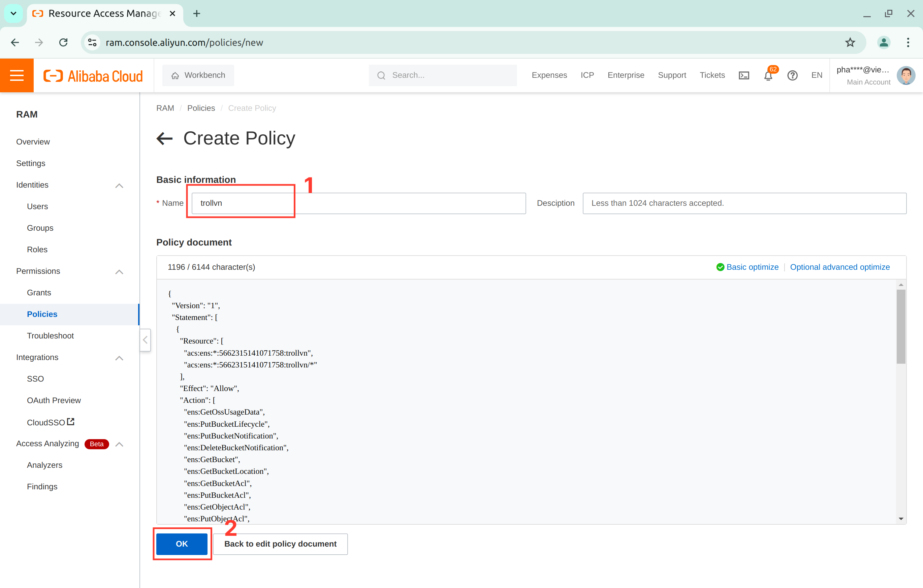The image size is (923, 588).
Task: Open Tickets in top menu
Action: 712,75
